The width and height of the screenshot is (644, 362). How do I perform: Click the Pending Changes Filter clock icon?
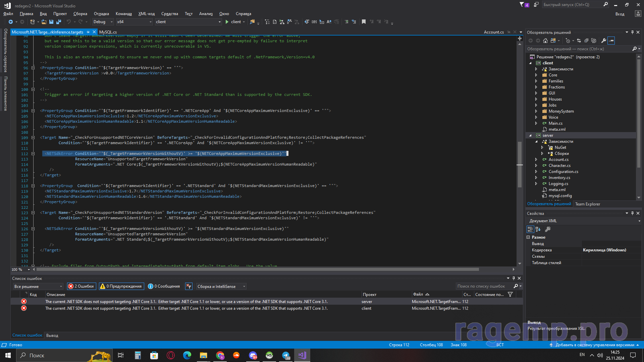pyautogui.click(x=568, y=41)
